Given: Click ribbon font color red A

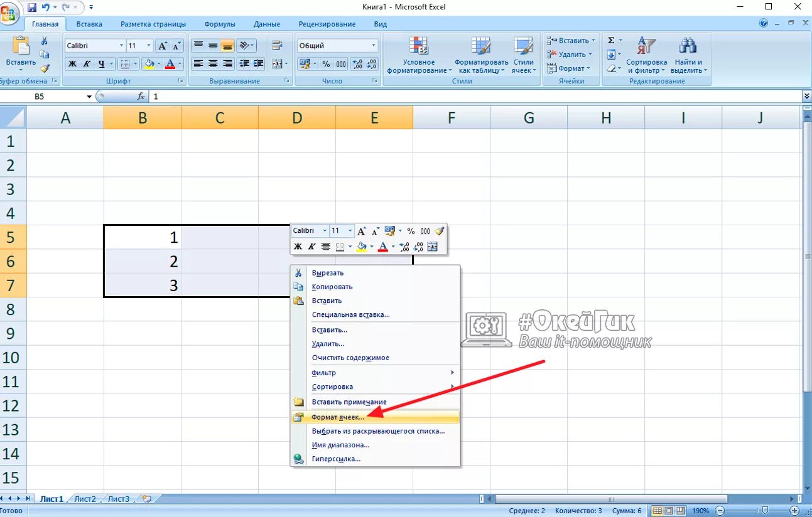Looking at the screenshot, I should [x=170, y=64].
